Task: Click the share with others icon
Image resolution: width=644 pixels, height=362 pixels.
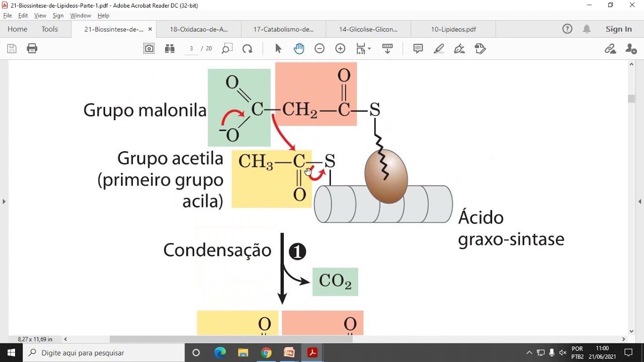Action: tap(631, 49)
